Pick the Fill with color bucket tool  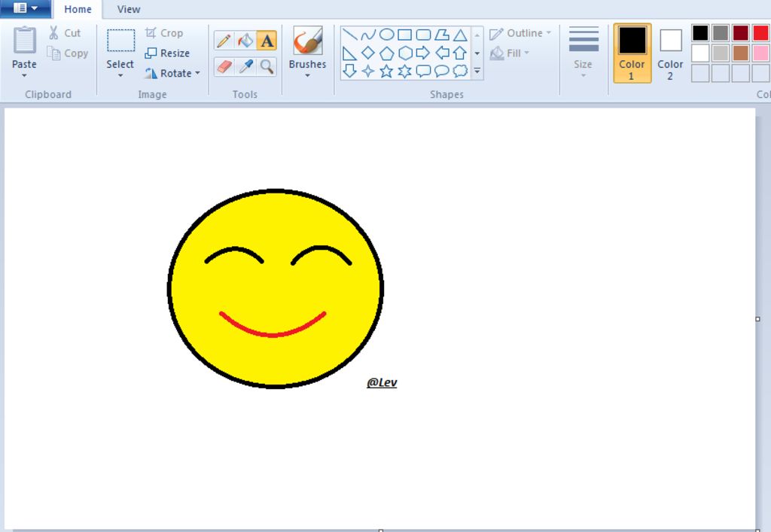pyautogui.click(x=245, y=41)
